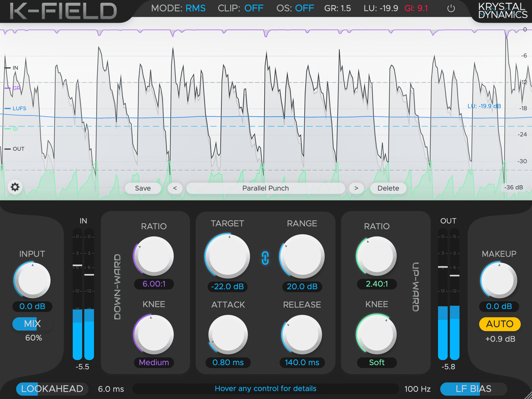The width and height of the screenshot is (532, 399).
Task: Click the RANGE knob
Action: [302, 256]
